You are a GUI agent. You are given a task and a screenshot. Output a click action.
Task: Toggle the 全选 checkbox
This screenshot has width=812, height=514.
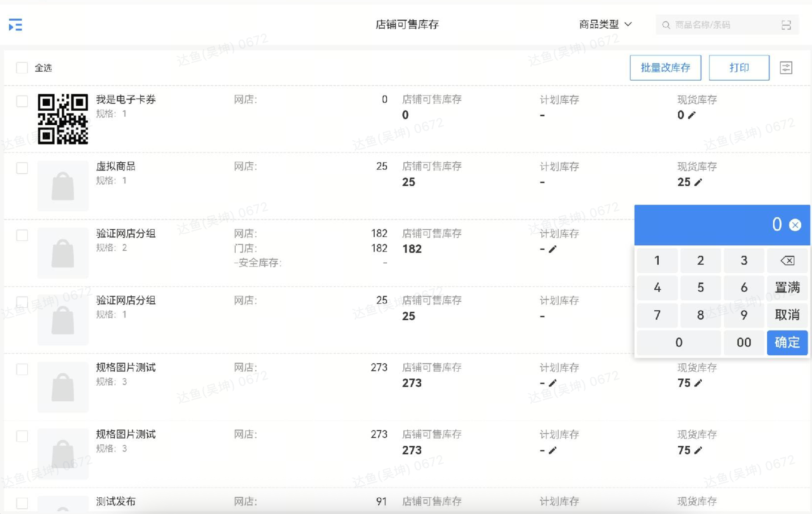click(22, 68)
